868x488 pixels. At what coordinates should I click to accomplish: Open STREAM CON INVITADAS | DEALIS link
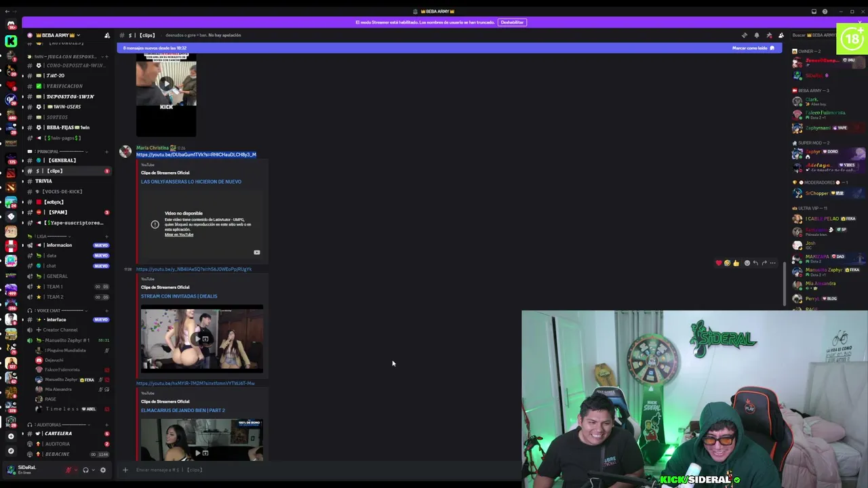pyautogui.click(x=179, y=296)
